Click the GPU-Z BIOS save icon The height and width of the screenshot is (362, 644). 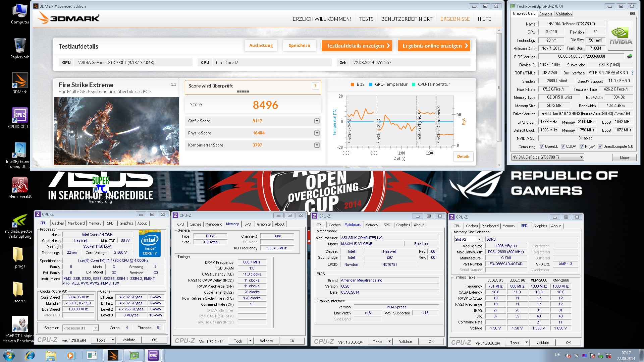629,56
